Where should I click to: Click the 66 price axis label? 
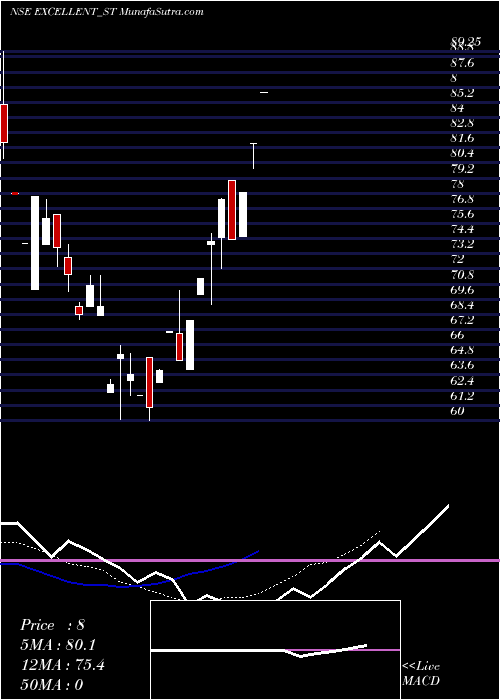click(457, 335)
